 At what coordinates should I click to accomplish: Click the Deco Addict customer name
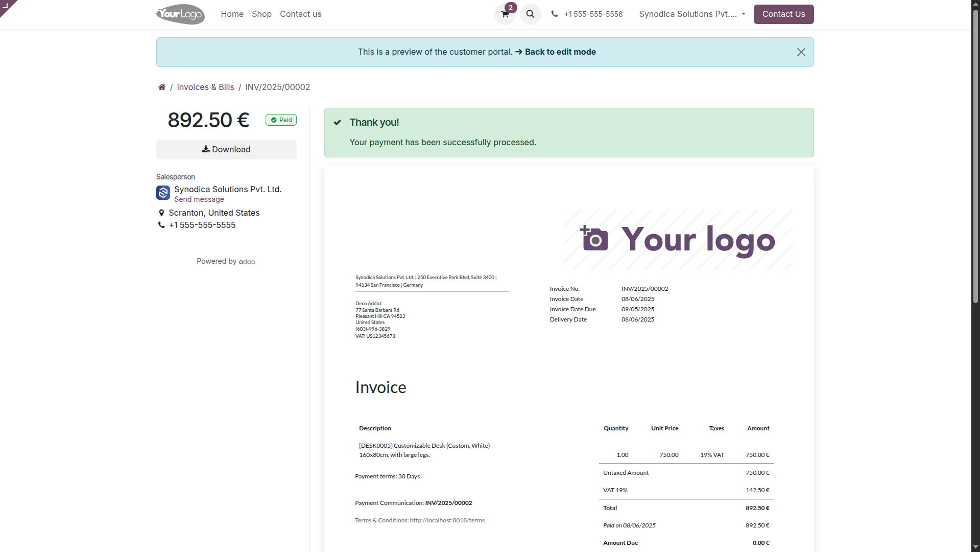tap(369, 304)
